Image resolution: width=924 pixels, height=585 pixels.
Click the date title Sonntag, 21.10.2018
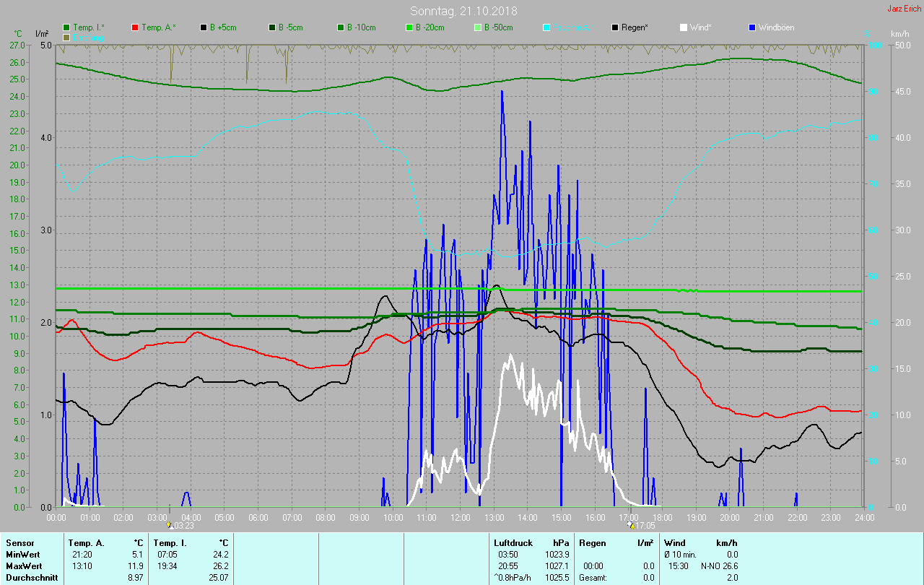click(463, 11)
